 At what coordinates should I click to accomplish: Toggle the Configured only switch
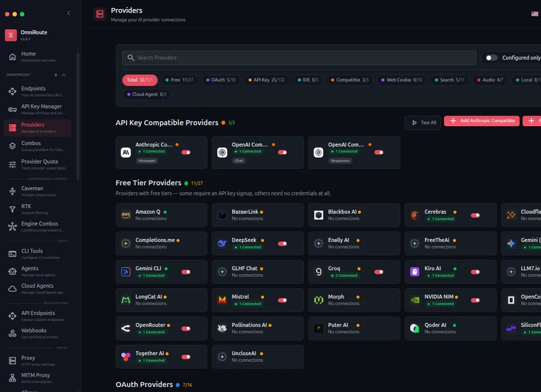491,58
